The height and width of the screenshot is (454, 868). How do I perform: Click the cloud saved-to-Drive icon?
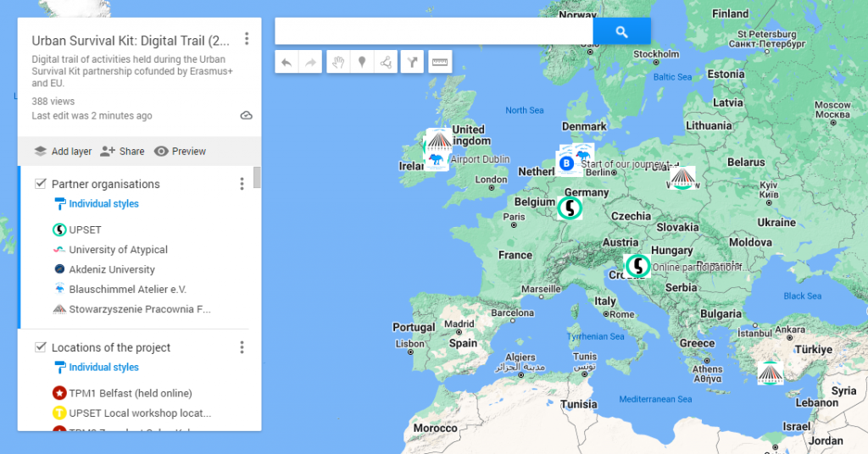246,115
